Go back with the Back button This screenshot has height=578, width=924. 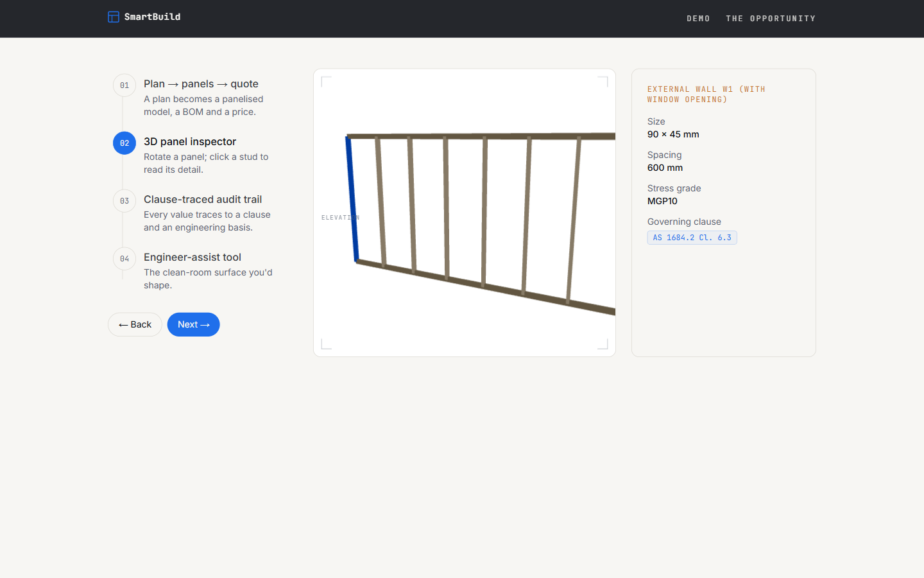click(135, 324)
